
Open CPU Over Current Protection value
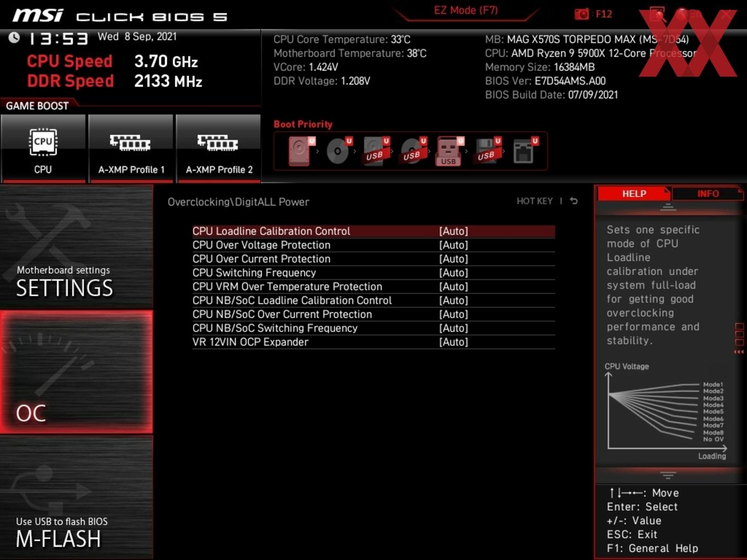pyautogui.click(x=454, y=259)
